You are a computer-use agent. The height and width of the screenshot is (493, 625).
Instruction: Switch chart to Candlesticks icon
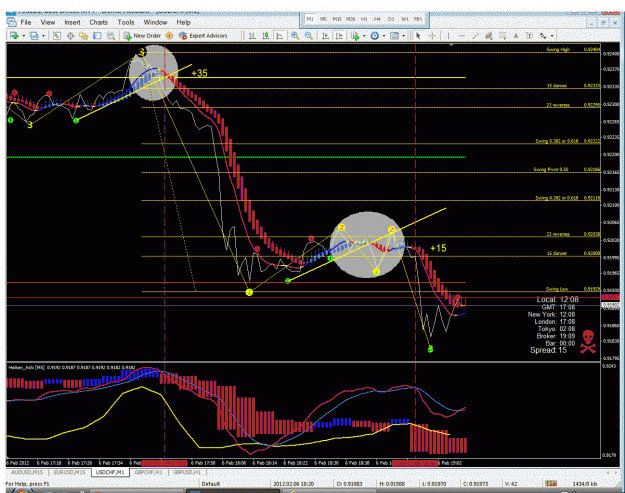(x=266, y=36)
